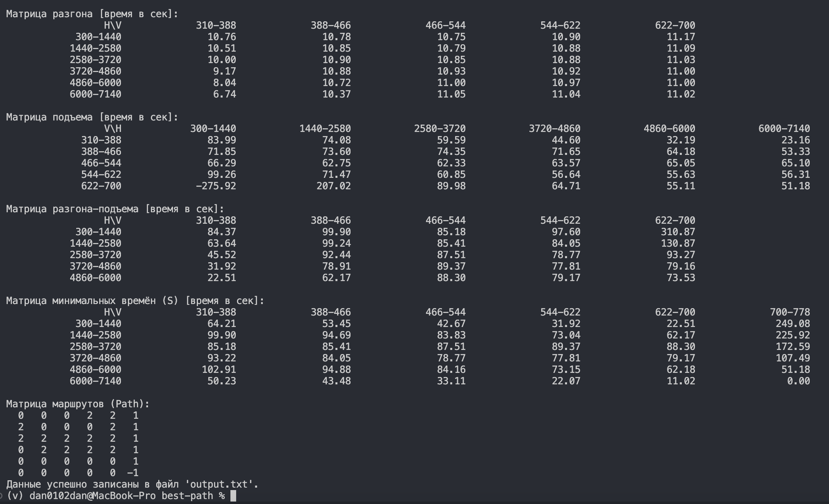Viewport: 829px width, 504px height.
Task: Click the value 23.16 in the 6000-7140 column
Action: pyautogui.click(x=795, y=140)
